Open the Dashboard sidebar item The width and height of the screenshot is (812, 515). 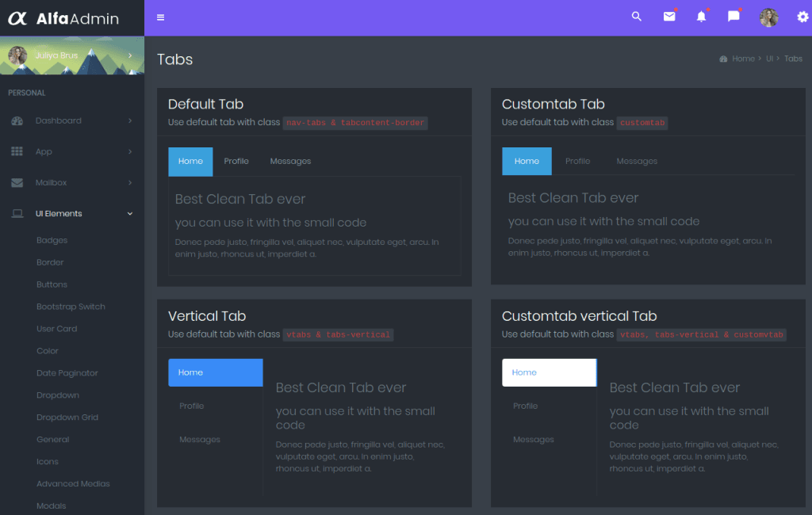tap(72, 120)
